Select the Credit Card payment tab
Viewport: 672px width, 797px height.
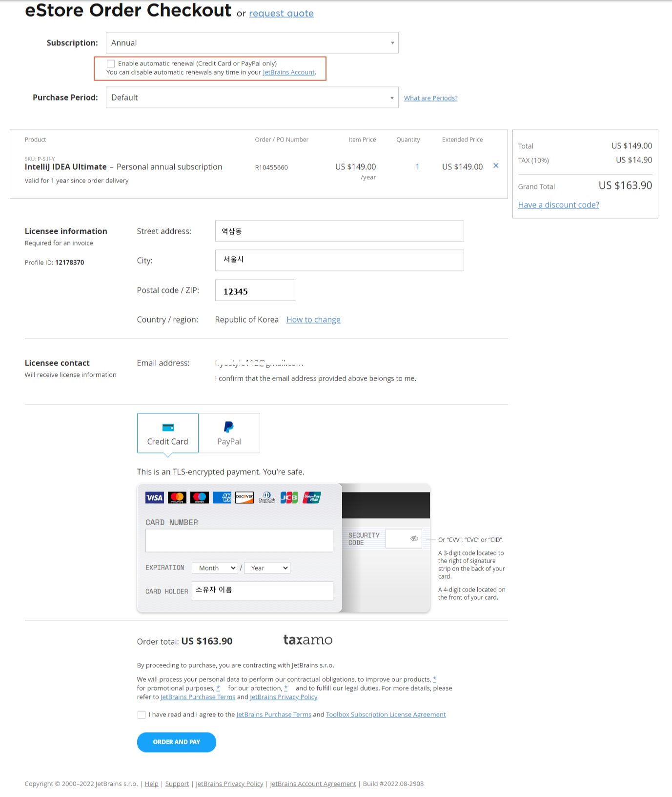168,433
